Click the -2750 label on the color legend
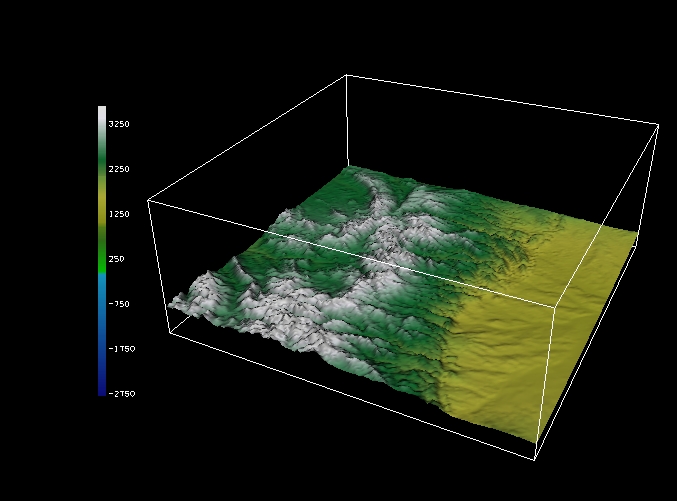This screenshot has height=501, width=677. pyautogui.click(x=121, y=393)
